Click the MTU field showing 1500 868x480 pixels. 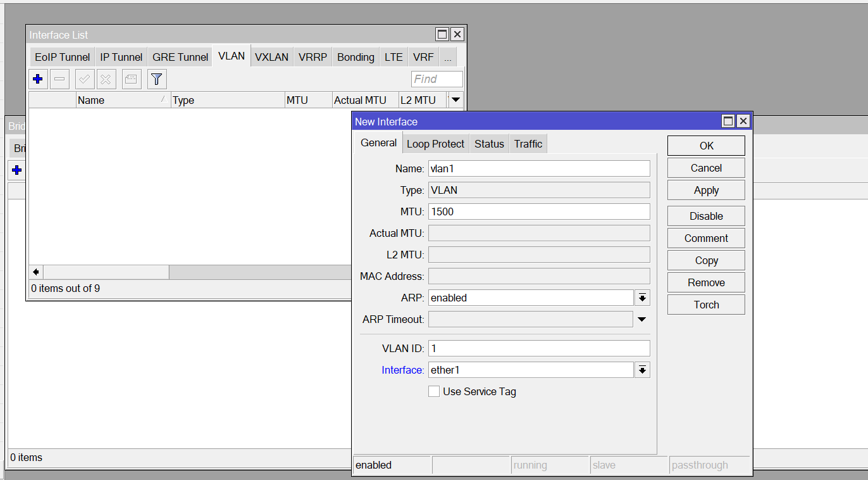pyautogui.click(x=539, y=212)
